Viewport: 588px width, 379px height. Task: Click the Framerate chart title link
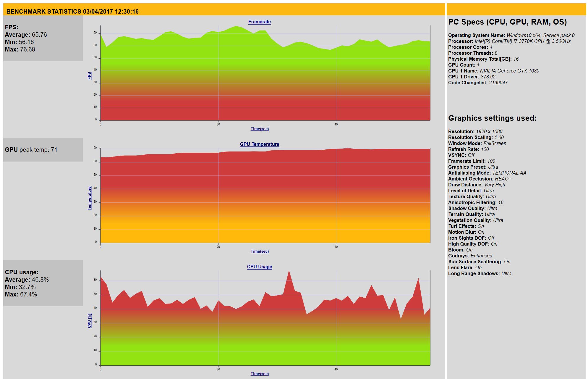[x=259, y=22]
